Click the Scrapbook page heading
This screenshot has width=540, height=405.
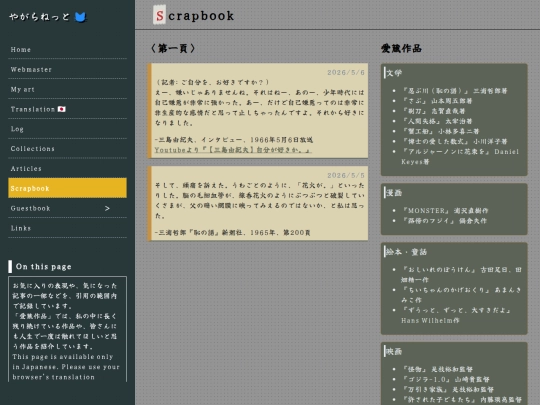[x=194, y=15]
